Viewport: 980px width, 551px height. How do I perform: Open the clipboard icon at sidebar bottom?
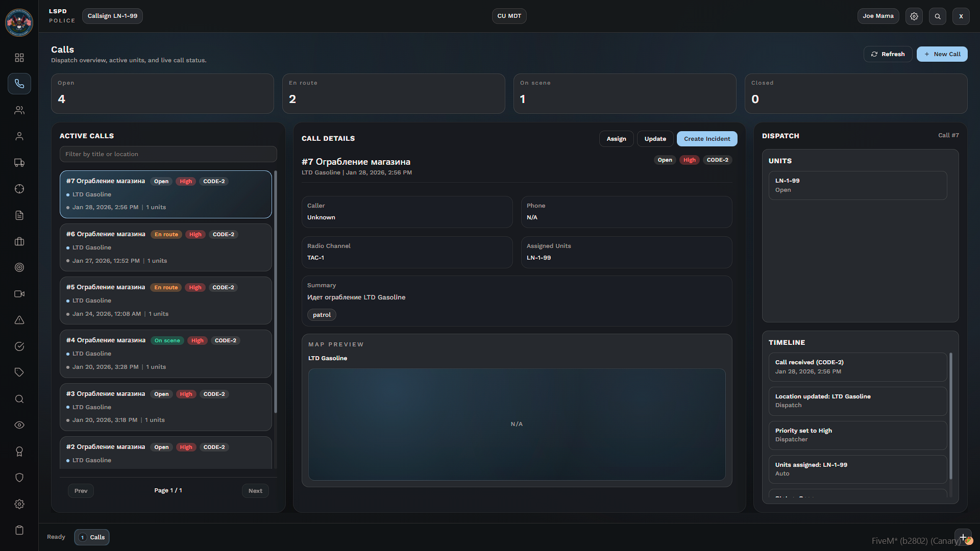[19, 530]
